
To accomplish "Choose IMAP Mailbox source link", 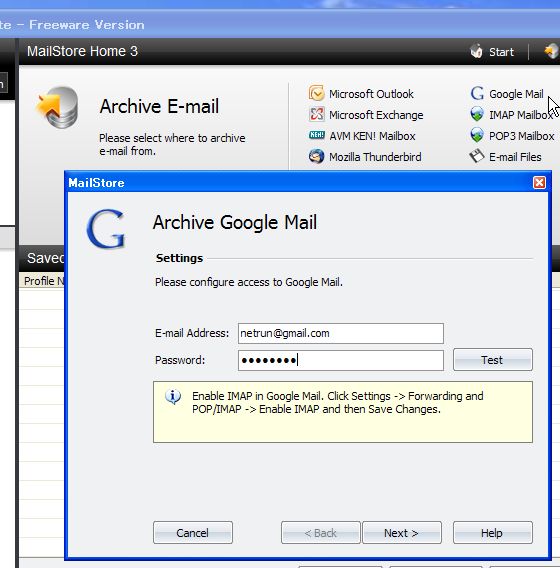I will [521, 115].
